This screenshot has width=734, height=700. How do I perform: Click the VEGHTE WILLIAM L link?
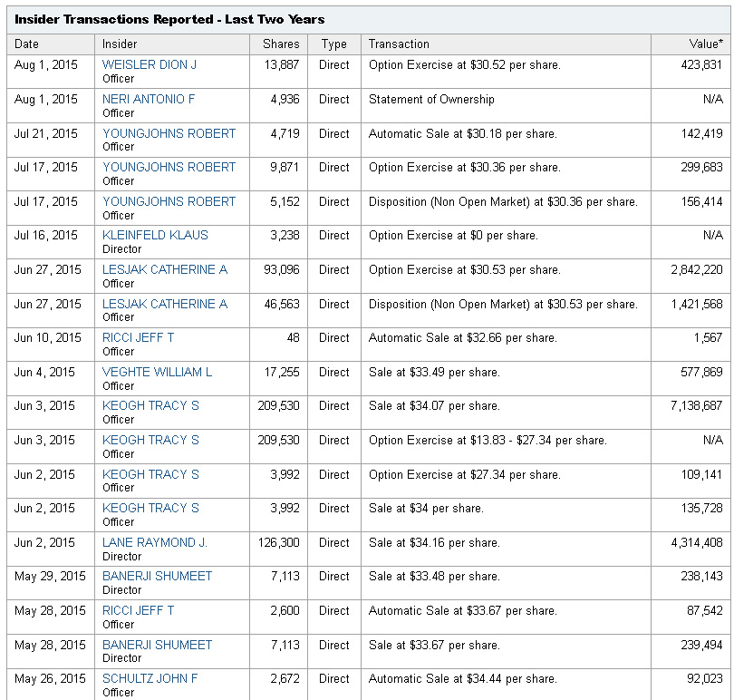(157, 373)
